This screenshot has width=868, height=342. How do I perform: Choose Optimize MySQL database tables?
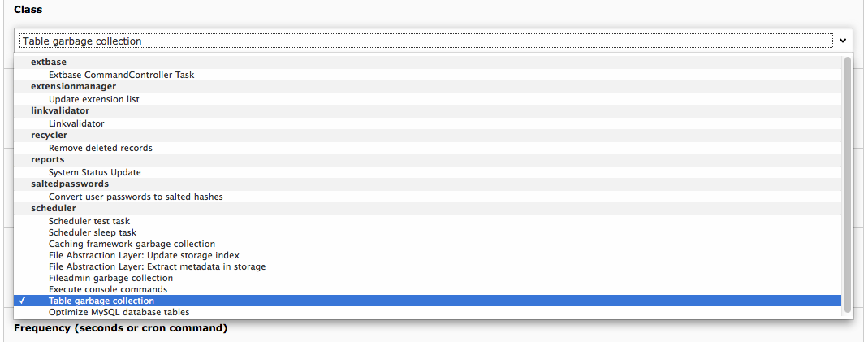119,312
